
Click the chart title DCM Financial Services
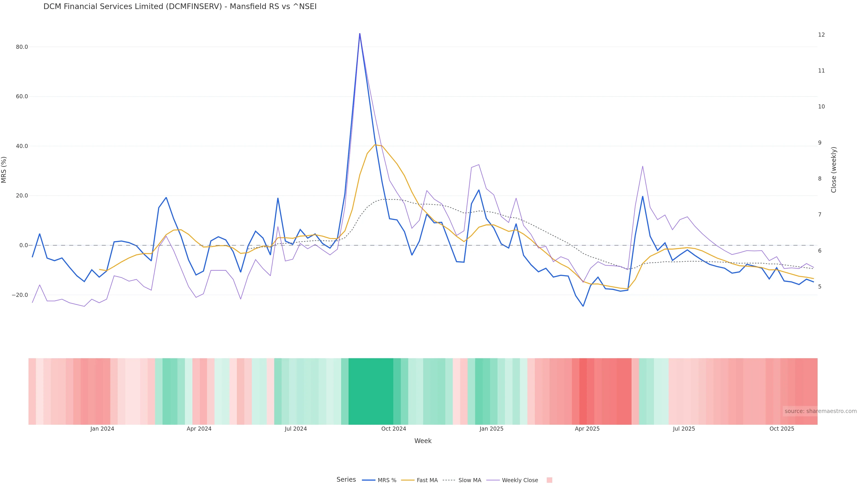pyautogui.click(x=180, y=6)
